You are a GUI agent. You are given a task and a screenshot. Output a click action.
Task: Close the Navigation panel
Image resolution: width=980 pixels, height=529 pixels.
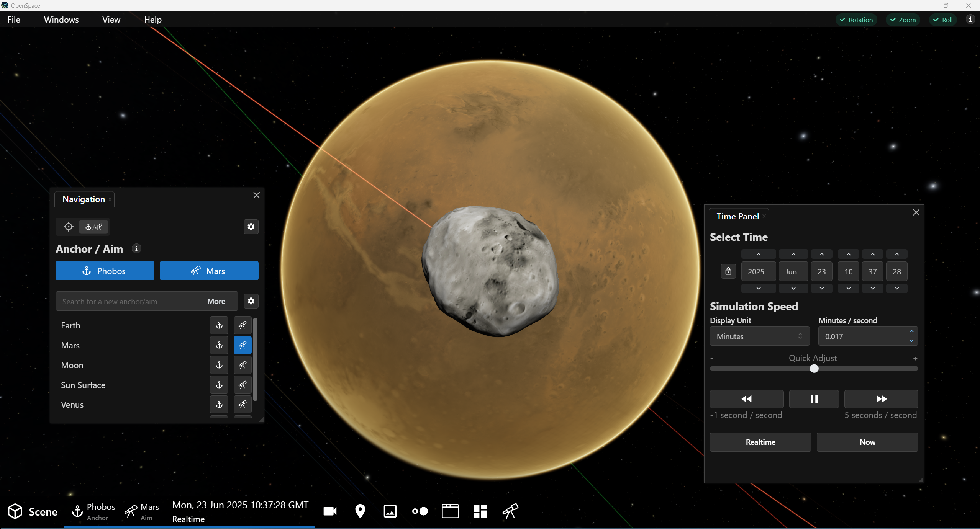click(257, 195)
